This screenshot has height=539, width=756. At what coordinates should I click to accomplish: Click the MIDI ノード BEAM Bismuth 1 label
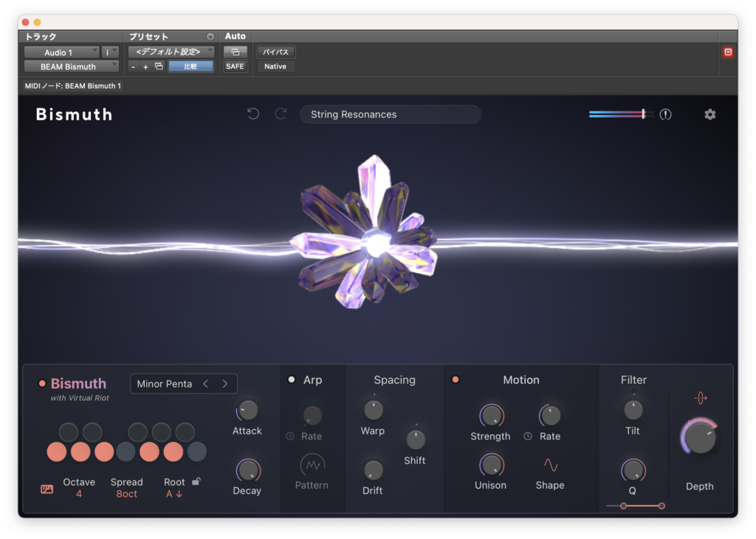[73, 86]
